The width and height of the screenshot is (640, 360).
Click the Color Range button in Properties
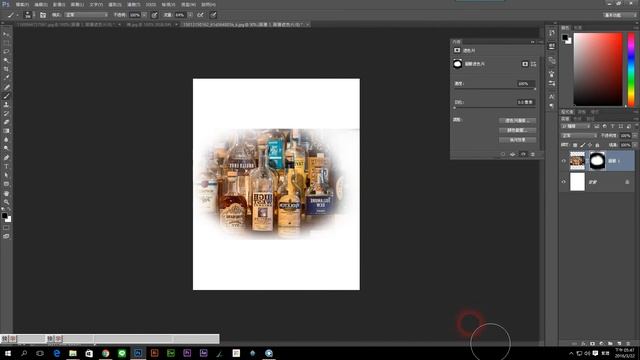pos(517,130)
